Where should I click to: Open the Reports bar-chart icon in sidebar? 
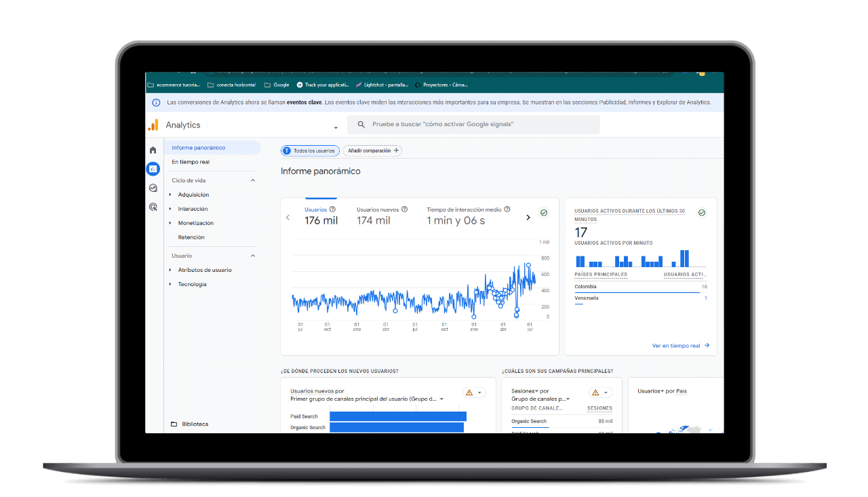153,169
